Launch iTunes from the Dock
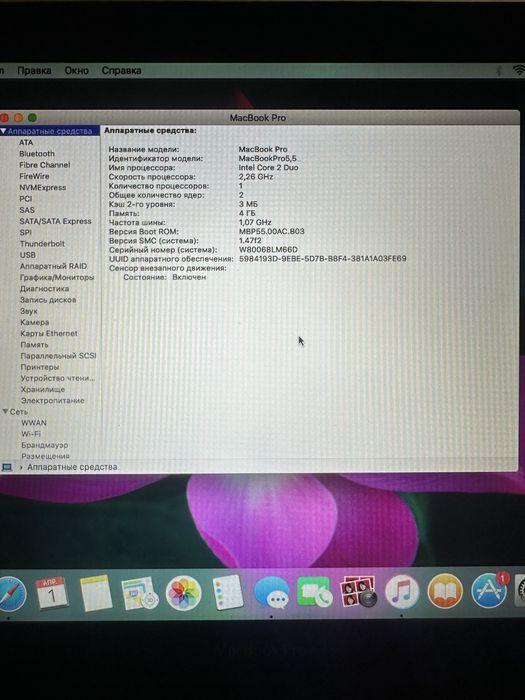 tap(402, 592)
